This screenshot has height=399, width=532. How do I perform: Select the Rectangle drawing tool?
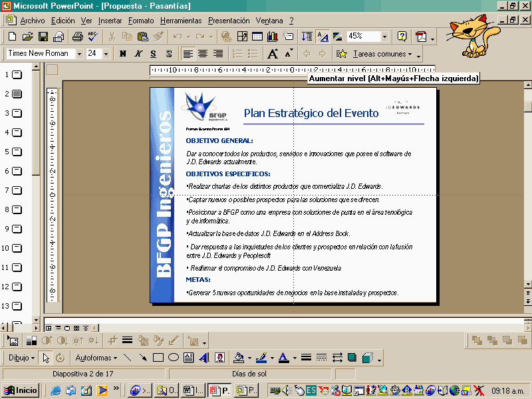pyautogui.click(x=158, y=358)
